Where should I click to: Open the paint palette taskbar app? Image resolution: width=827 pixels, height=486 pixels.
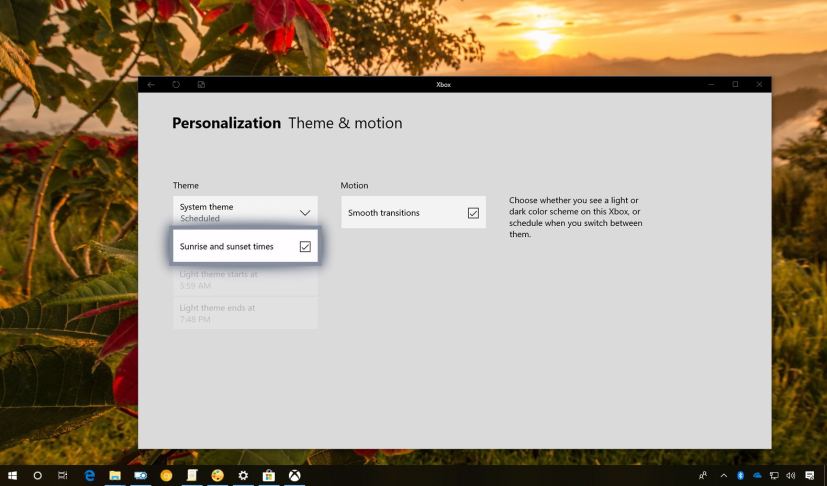[217, 475]
